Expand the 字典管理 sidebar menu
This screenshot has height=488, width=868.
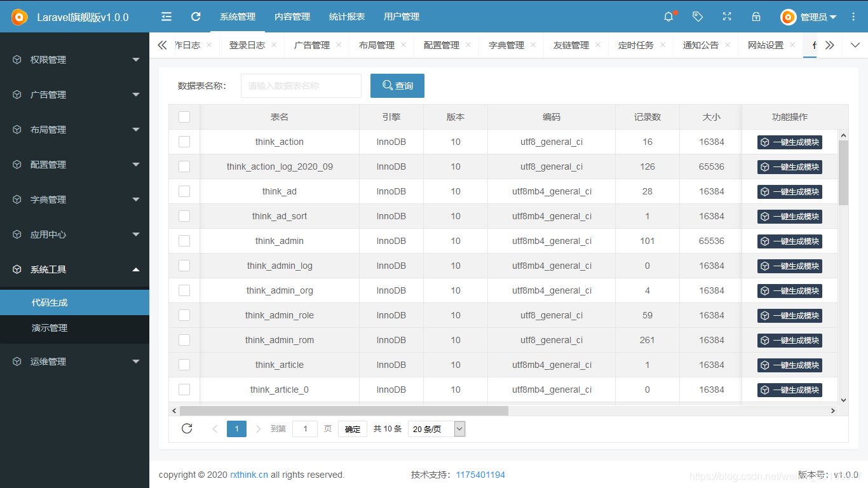(x=74, y=199)
